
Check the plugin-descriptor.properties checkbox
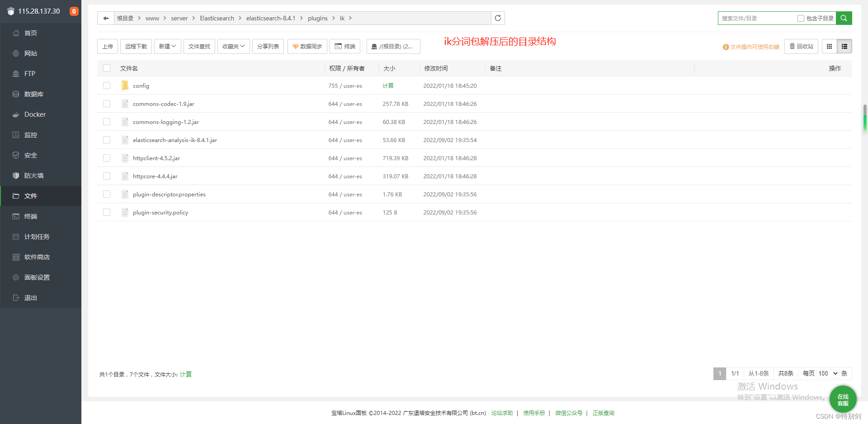107,194
